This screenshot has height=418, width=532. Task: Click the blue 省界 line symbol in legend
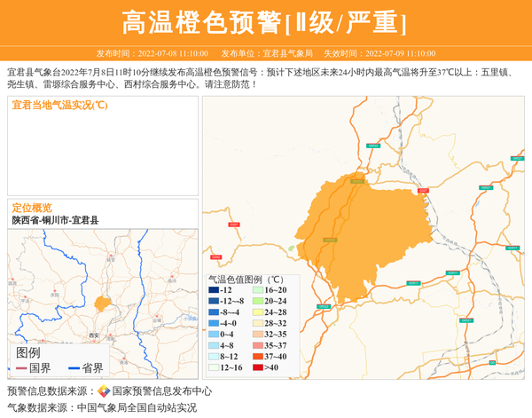click(73, 368)
